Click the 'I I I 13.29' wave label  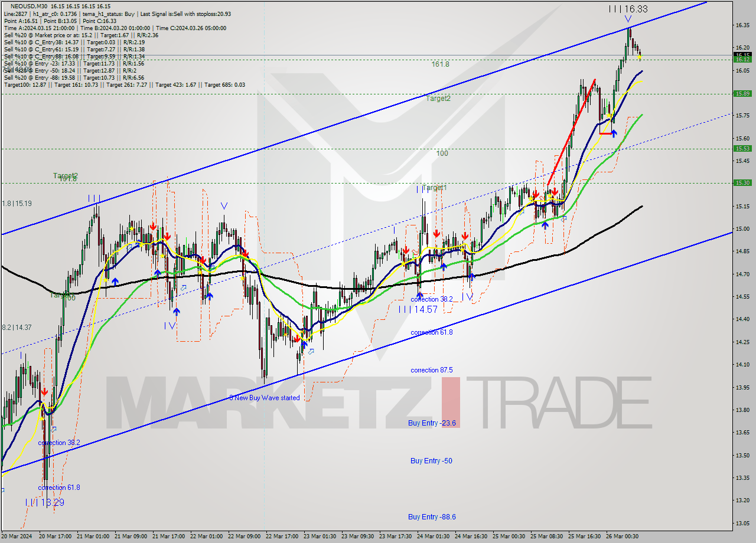pos(45,502)
